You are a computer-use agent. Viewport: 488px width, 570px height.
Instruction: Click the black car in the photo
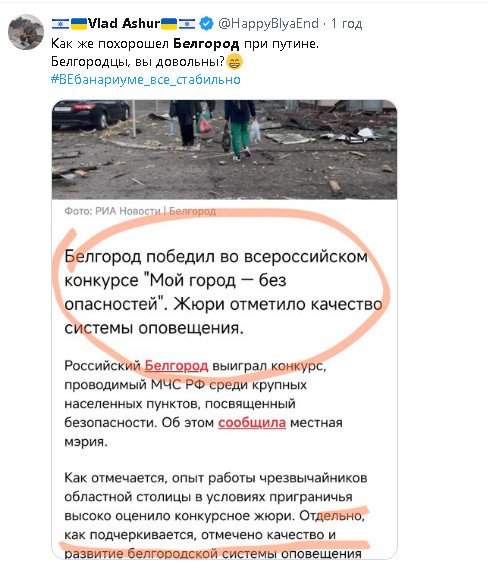(x=91, y=114)
